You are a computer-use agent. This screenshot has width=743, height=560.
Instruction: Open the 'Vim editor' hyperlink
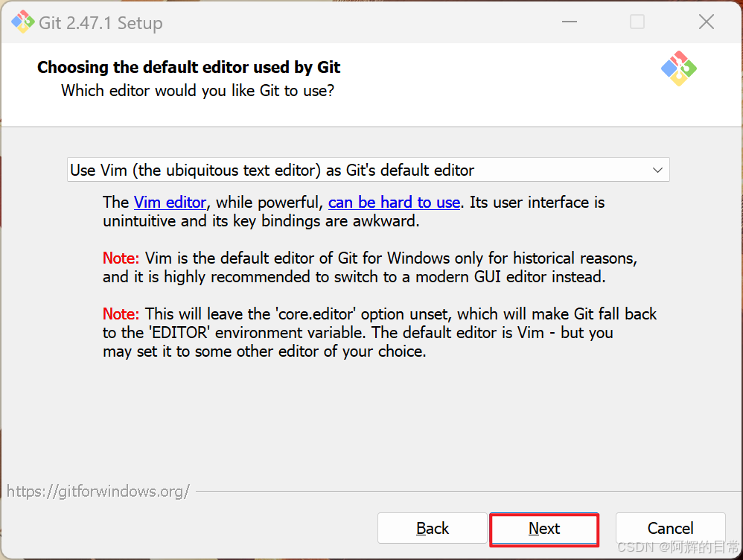tap(170, 203)
